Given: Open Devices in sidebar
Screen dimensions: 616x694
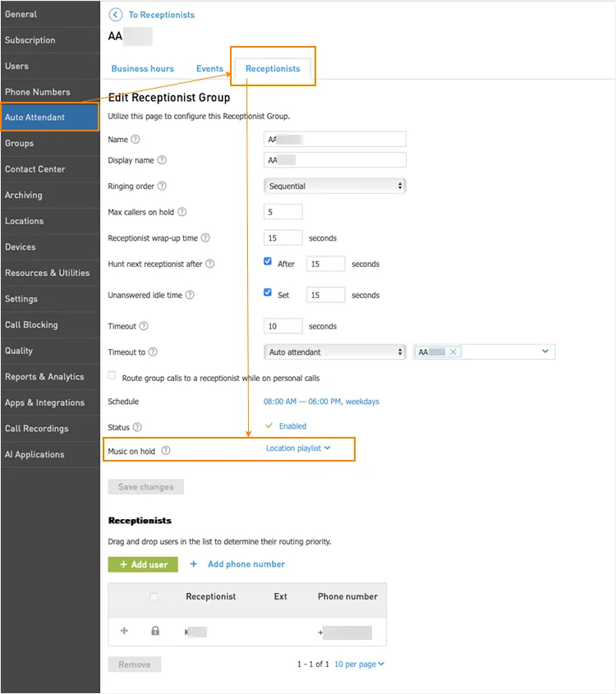Looking at the screenshot, I should tap(50, 247).
